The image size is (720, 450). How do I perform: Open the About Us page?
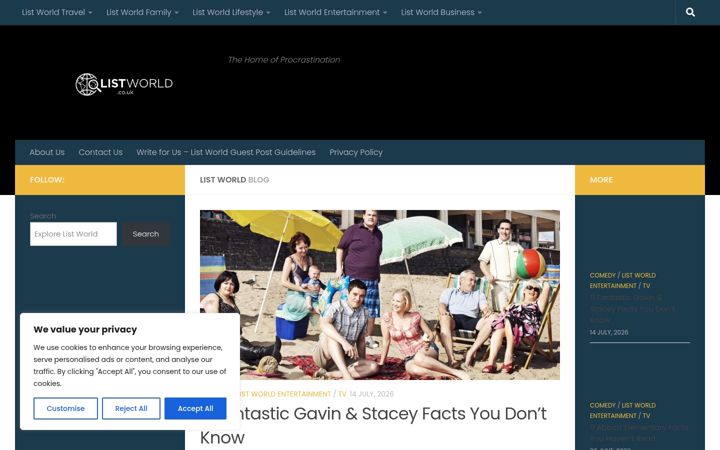click(x=47, y=152)
